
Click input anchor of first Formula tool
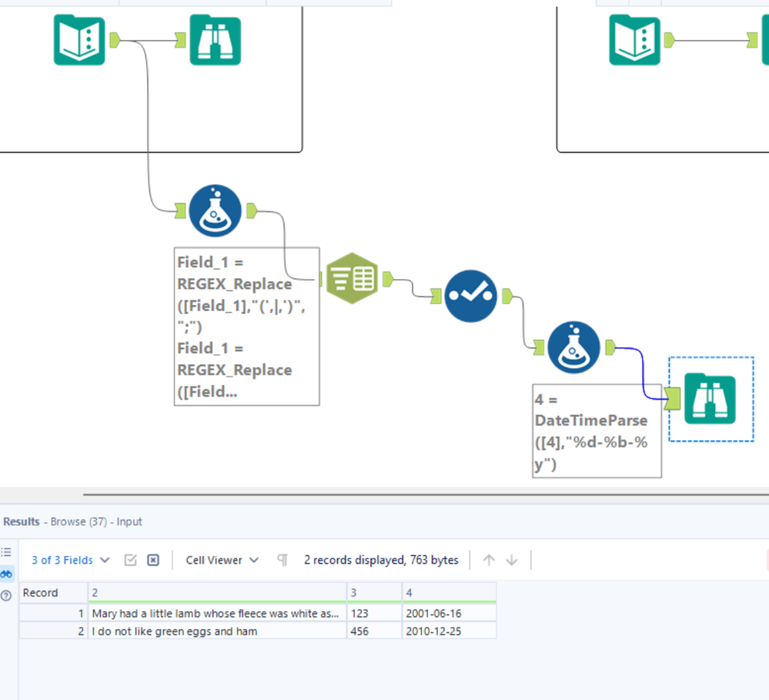click(180, 211)
